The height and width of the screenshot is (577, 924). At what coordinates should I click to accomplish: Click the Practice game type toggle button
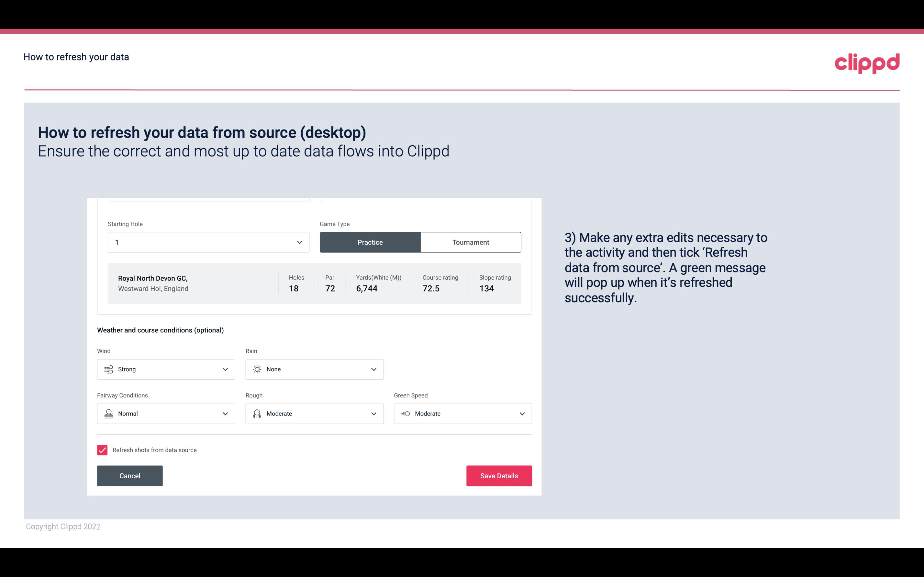[370, 242]
